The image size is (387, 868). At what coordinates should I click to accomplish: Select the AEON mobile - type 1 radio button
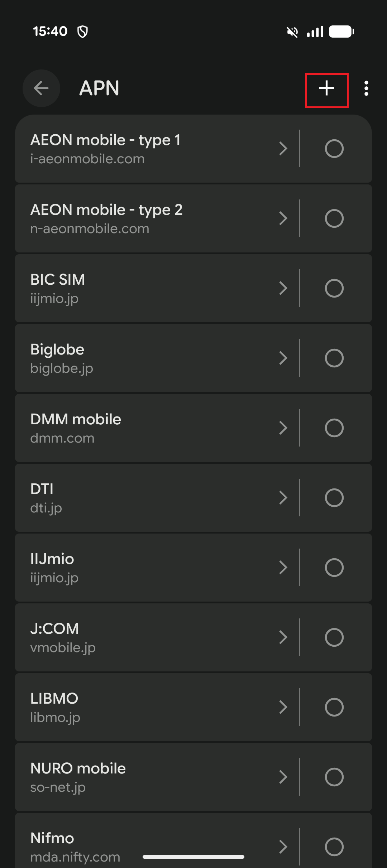[x=334, y=149]
